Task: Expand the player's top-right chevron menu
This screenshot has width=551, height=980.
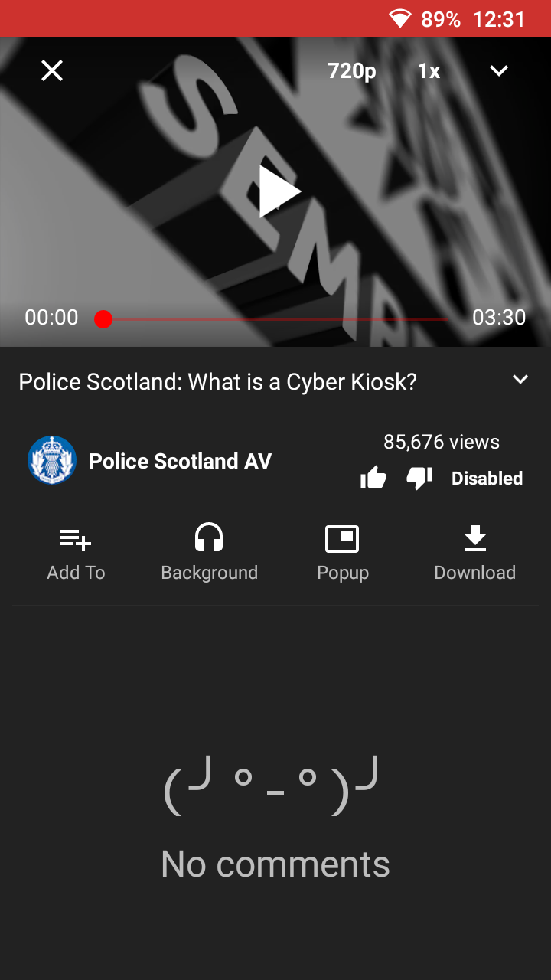Action: (x=499, y=71)
